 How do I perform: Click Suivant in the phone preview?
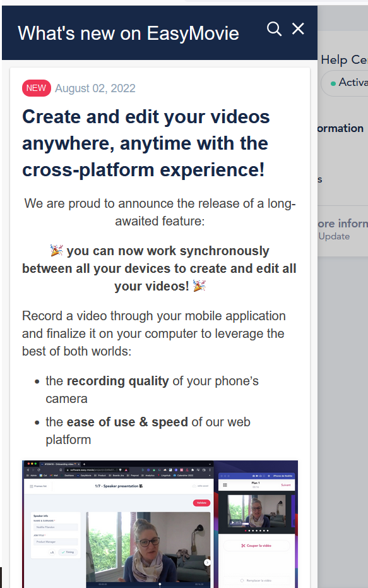pos(286,485)
